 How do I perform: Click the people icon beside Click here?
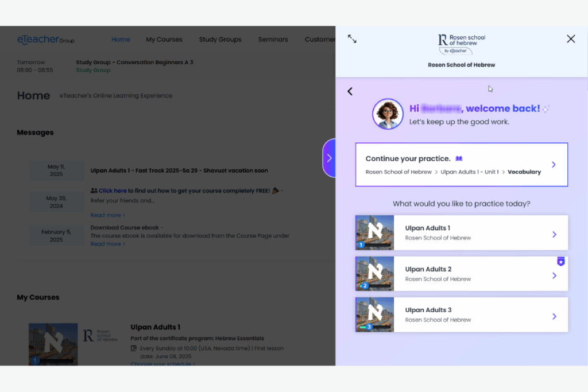[x=94, y=191]
